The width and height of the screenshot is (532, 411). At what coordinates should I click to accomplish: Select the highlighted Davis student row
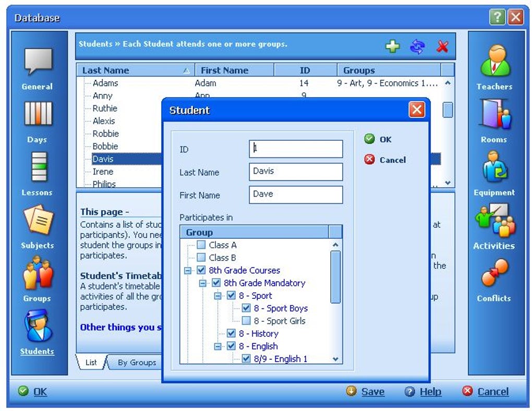coord(127,159)
